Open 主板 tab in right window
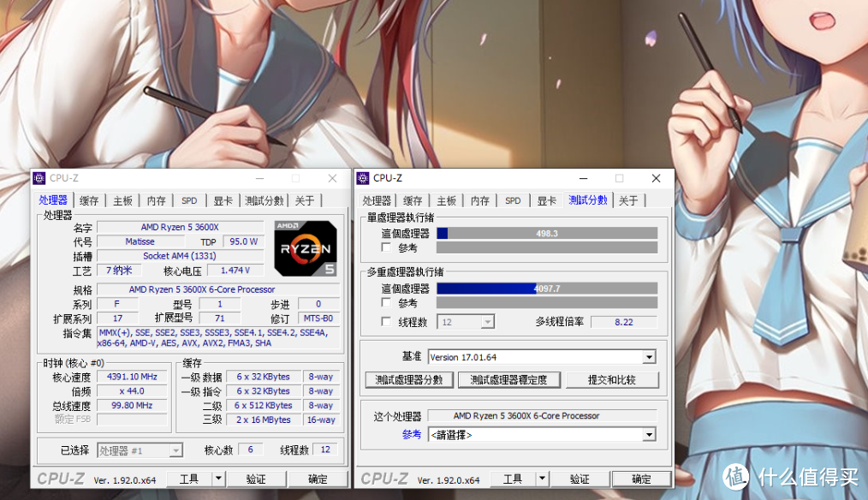868x500 pixels. coord(447,200)
